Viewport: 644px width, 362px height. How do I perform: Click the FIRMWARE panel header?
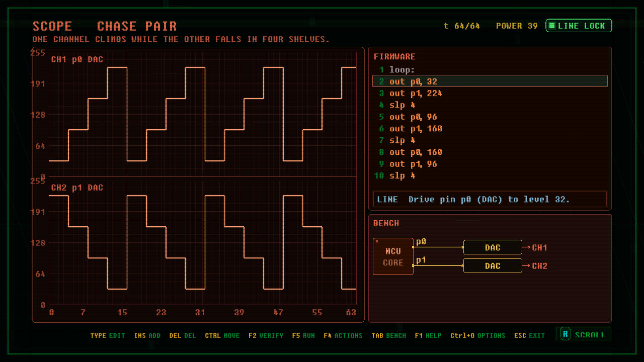(394, 57)
